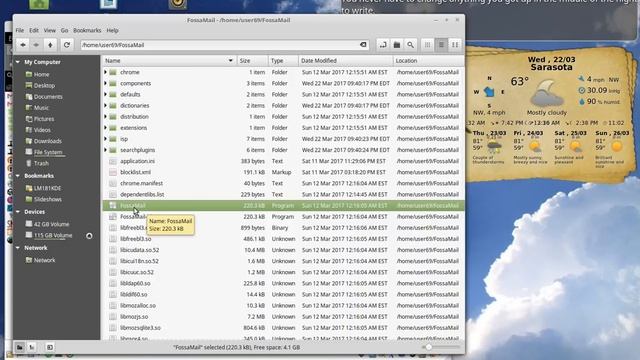The width and height of the screenshot is (640, 360).
Task: Show treeview sidebar button in status bar
Action: click(x=32, y=347)
